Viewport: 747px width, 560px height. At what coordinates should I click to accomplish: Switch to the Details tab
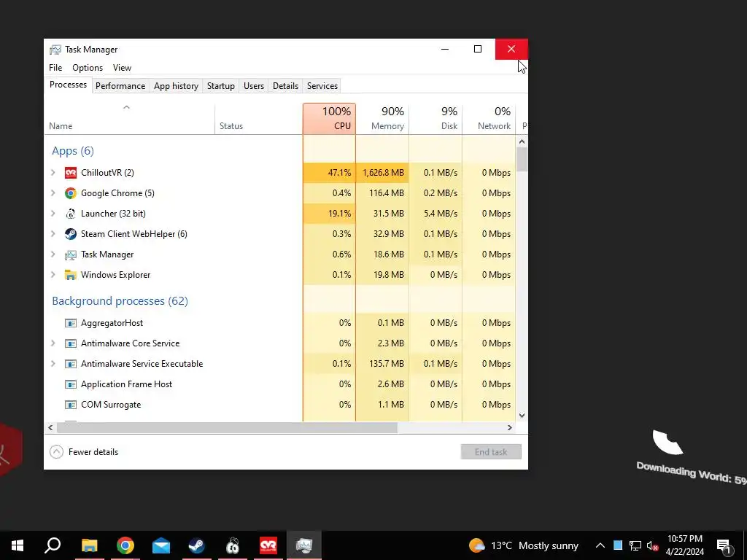(x=285, y=86)
